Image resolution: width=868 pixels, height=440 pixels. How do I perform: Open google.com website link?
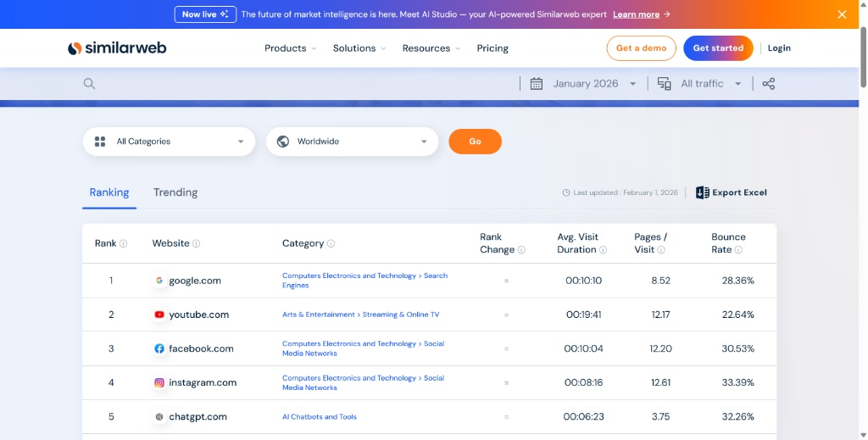click(x=195, y=281)
